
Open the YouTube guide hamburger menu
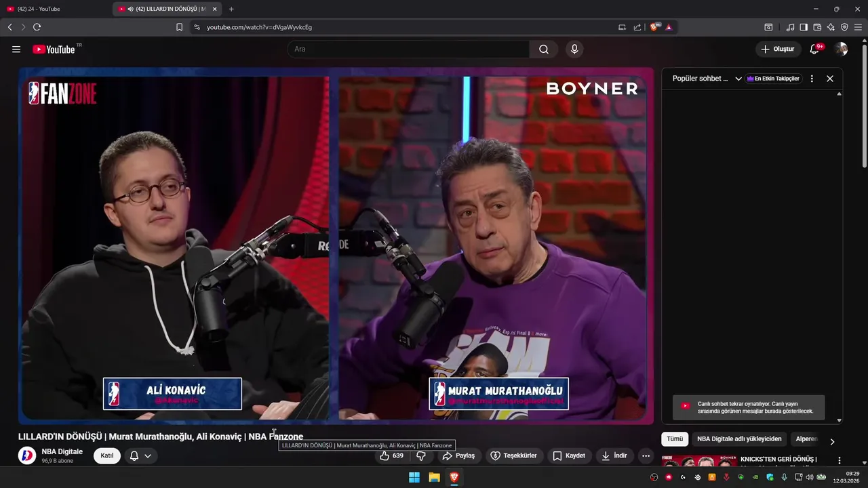pos(16,49)
